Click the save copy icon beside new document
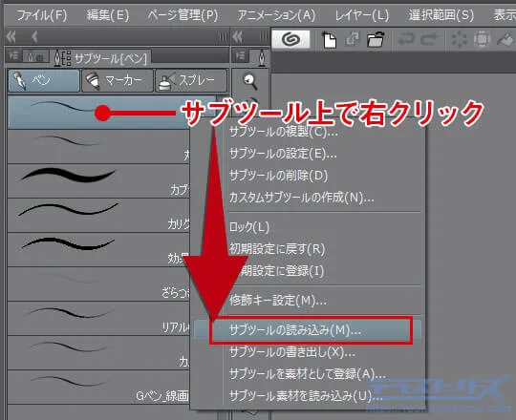The width and height of the screenshot is (516, 420). pyautogui.click(x=352, y=39)
